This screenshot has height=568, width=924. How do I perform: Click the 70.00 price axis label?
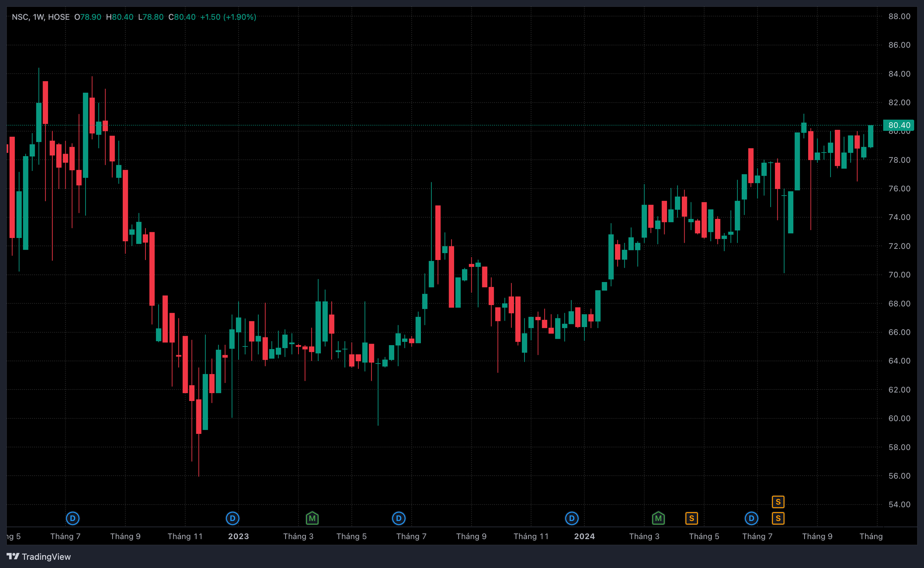899,274
